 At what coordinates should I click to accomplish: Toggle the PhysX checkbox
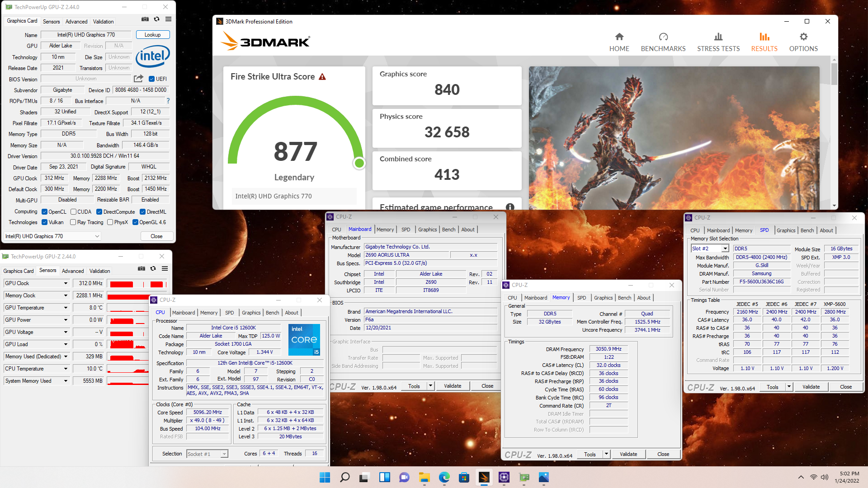click(x=110, y=222)
